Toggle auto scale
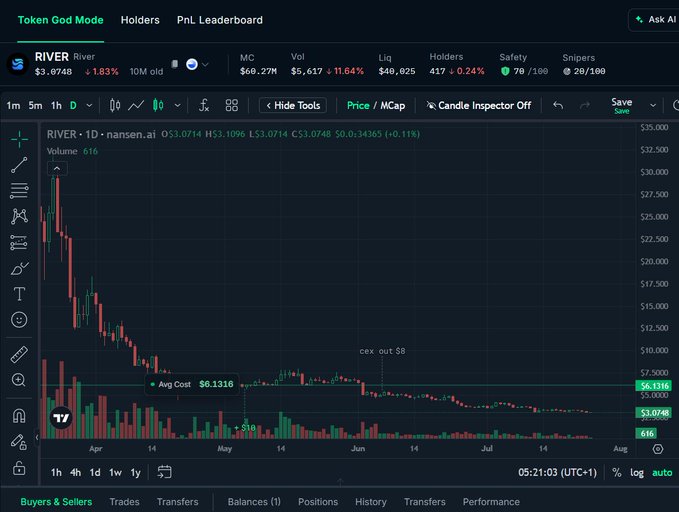The height and width of the screenshot is (512, 679). (662, 473)
